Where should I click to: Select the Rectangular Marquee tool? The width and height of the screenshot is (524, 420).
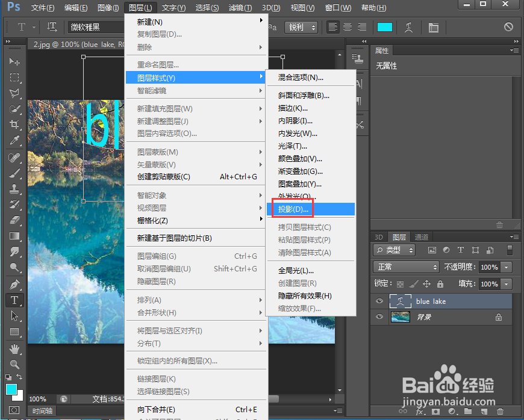tap(14, 78)
